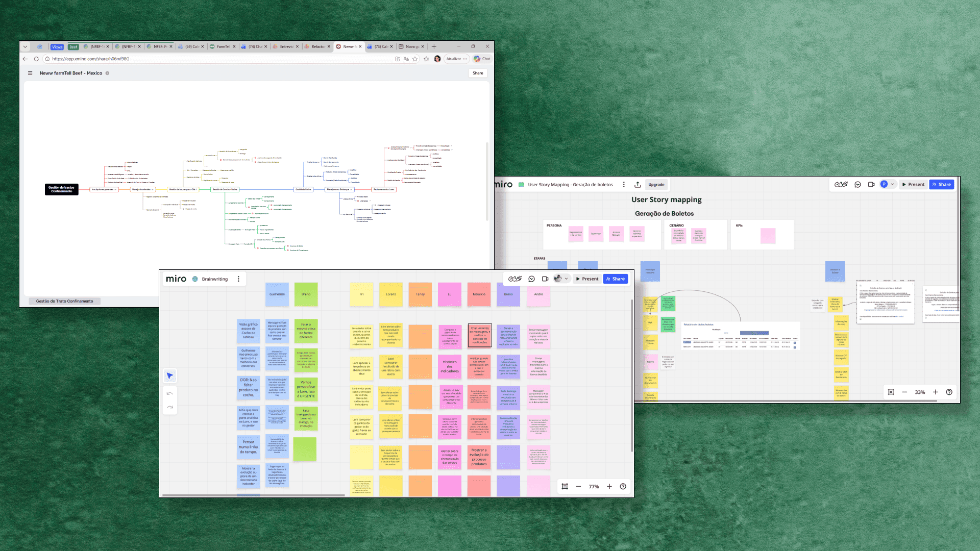Bookmark the page with the star icon
This screenshot has width=980, height=551.
[415, 59]
